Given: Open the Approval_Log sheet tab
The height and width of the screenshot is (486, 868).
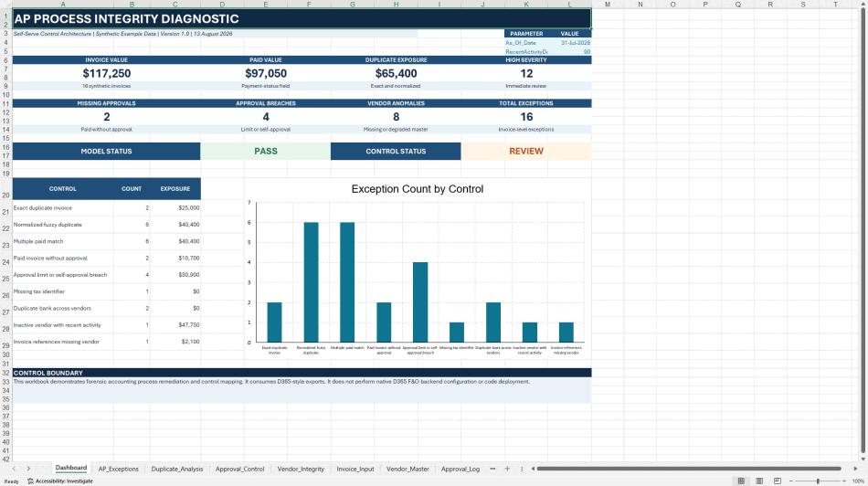Looking at the screenshot, I should tap(460, 469).
